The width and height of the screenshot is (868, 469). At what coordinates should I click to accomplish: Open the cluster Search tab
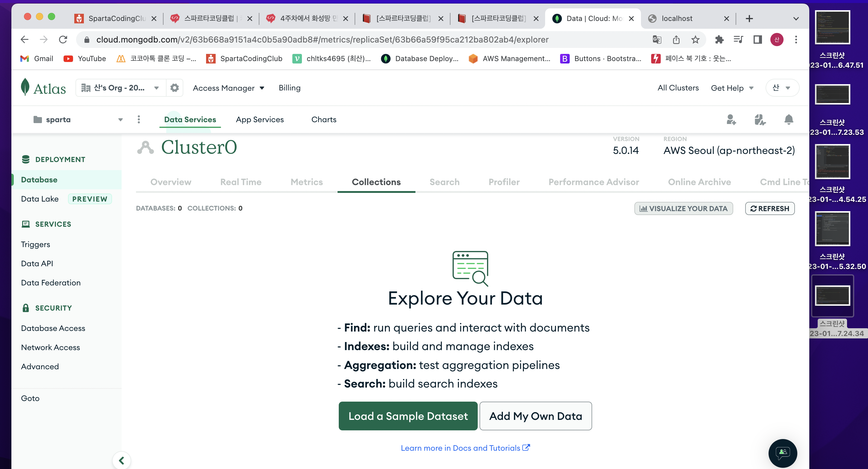444,182
